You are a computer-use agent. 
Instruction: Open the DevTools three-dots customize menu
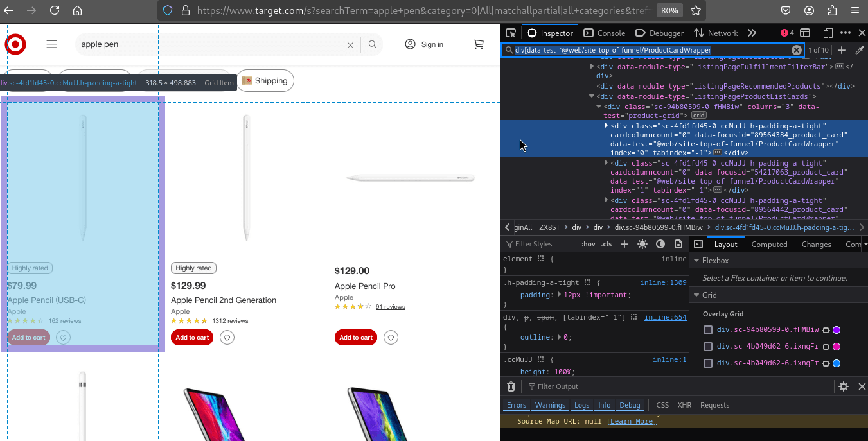[x=846, y=33]
